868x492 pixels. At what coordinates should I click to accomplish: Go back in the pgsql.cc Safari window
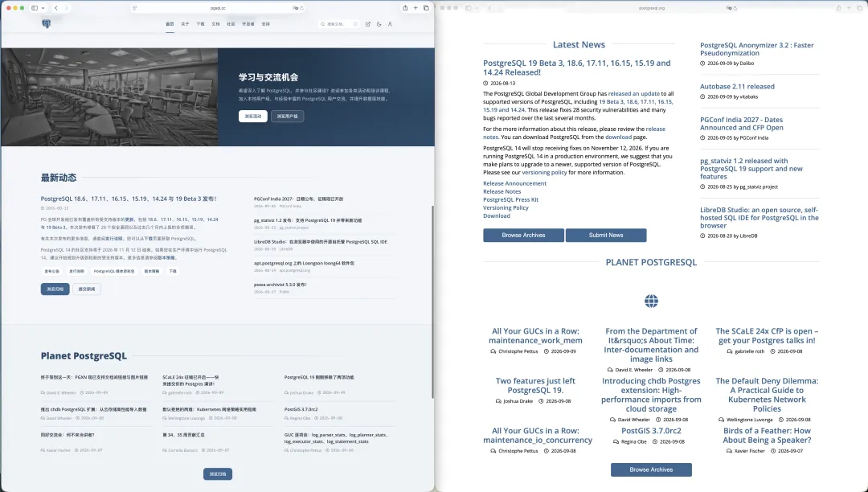click(x=56, y=8)
